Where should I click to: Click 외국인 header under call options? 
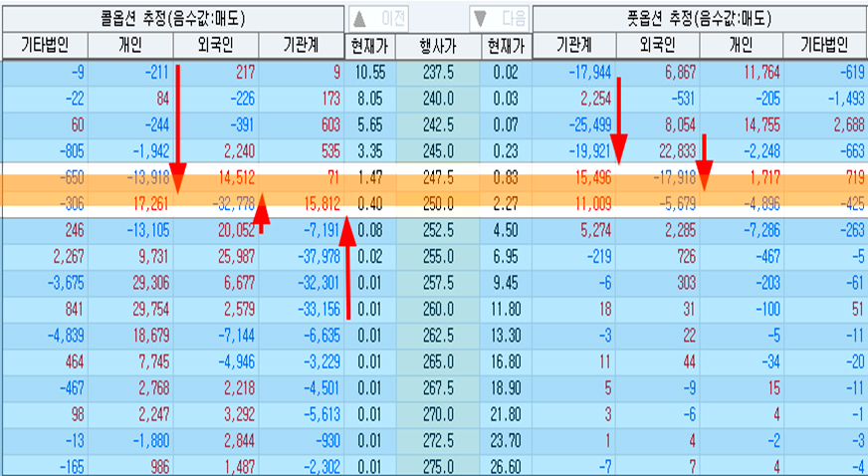click(x=215, y=45)
